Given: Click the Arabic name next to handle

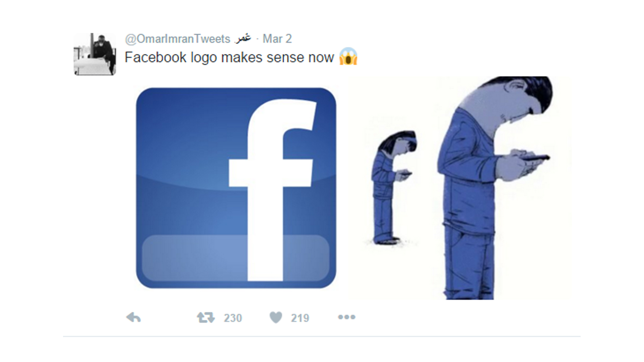Looking at the screenshot, I should [243, 38].
